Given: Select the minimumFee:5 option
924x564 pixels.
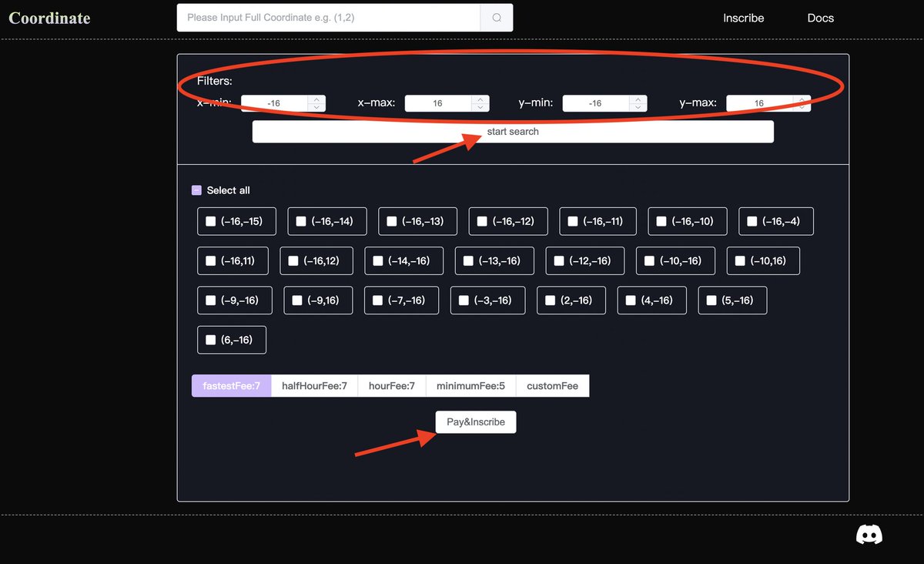Looking at the screenshot, I should 471,386.
